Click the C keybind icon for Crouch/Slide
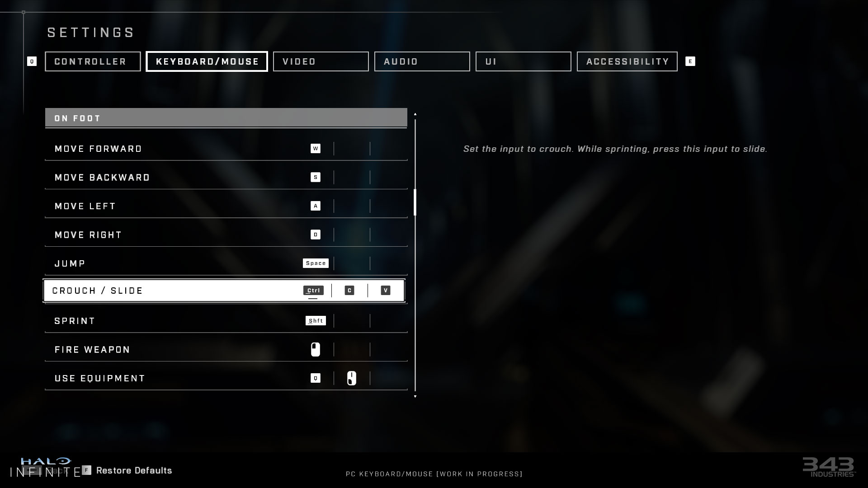Viewport: 868px width, 488px height. (349, 290)
